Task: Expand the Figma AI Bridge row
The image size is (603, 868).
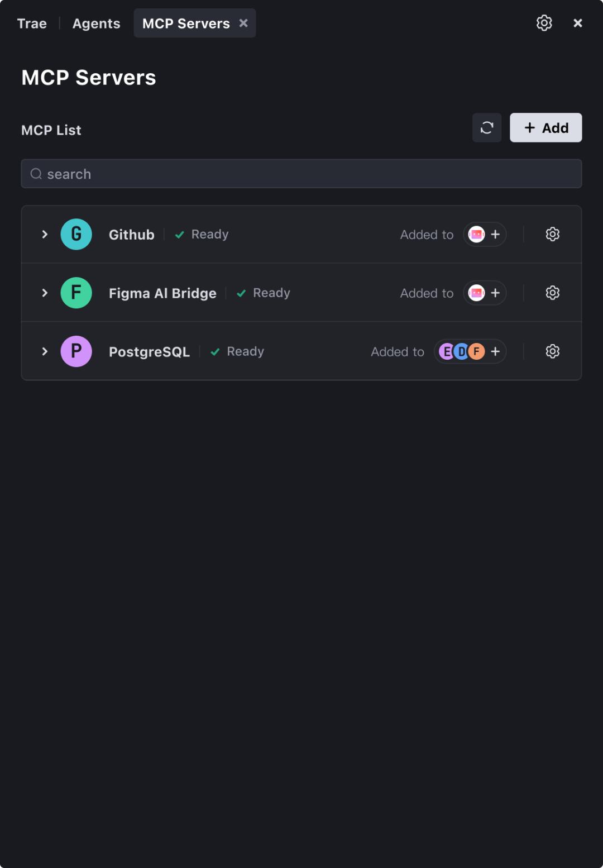Action: pyautogui.click(x=45, y=293)
